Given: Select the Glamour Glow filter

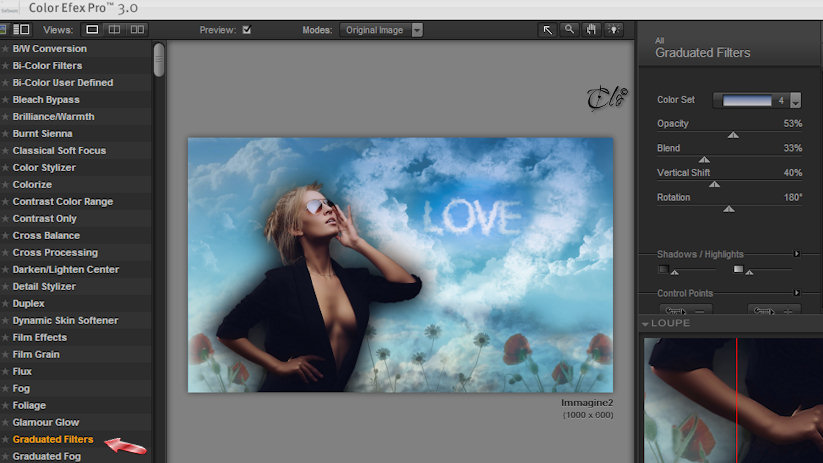Looking at the screenshot, I should coord(46,423).
